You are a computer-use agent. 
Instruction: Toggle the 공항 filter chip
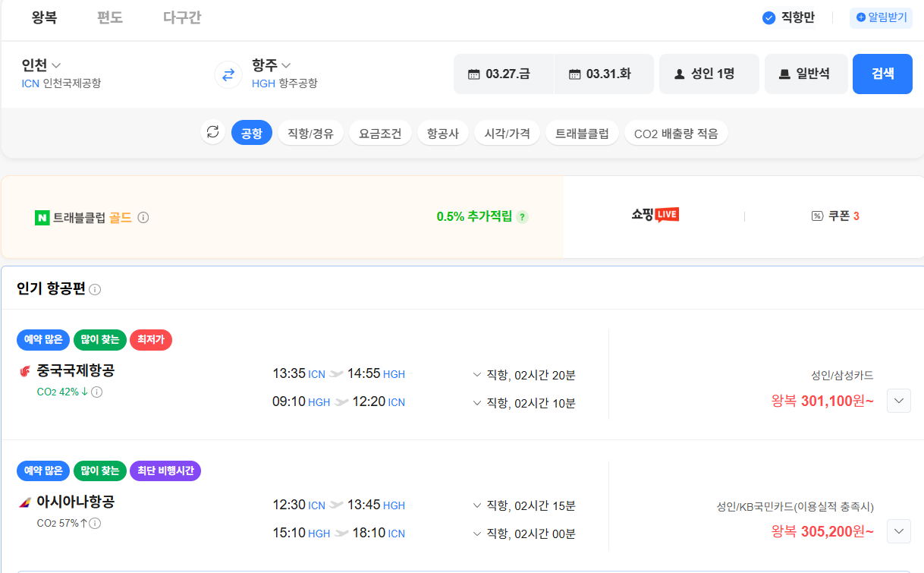[x=251, y=134]
